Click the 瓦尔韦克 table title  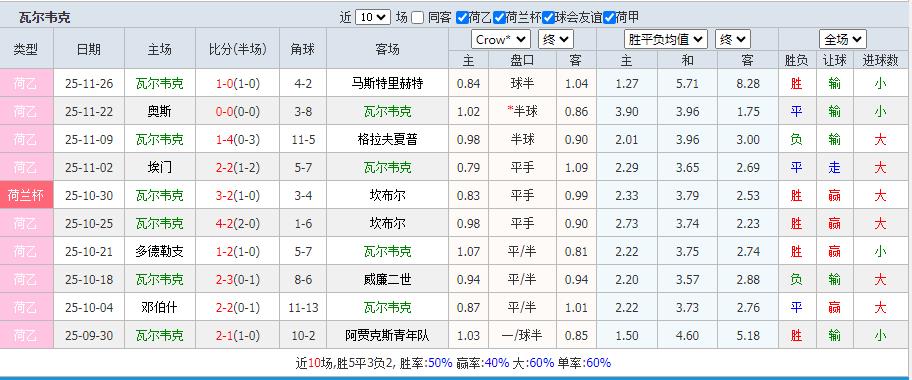click(44, 17)
